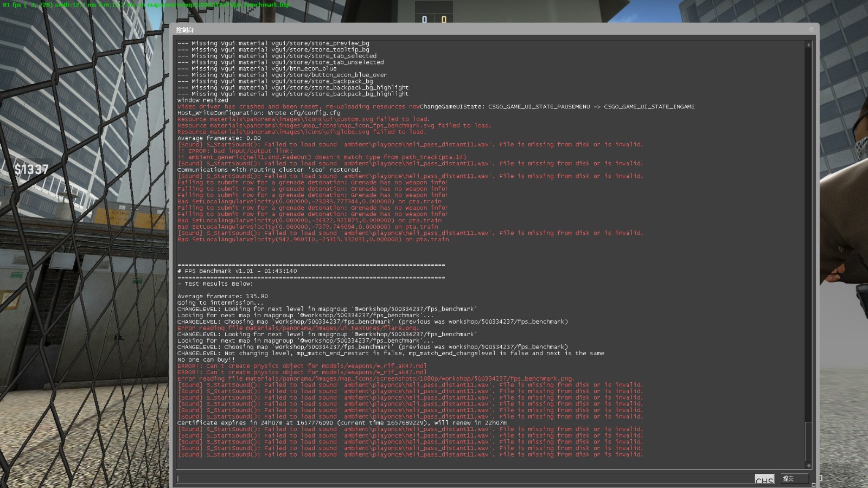
Task: Click the $1337 money display on HUD
Action: click(31, 170)
